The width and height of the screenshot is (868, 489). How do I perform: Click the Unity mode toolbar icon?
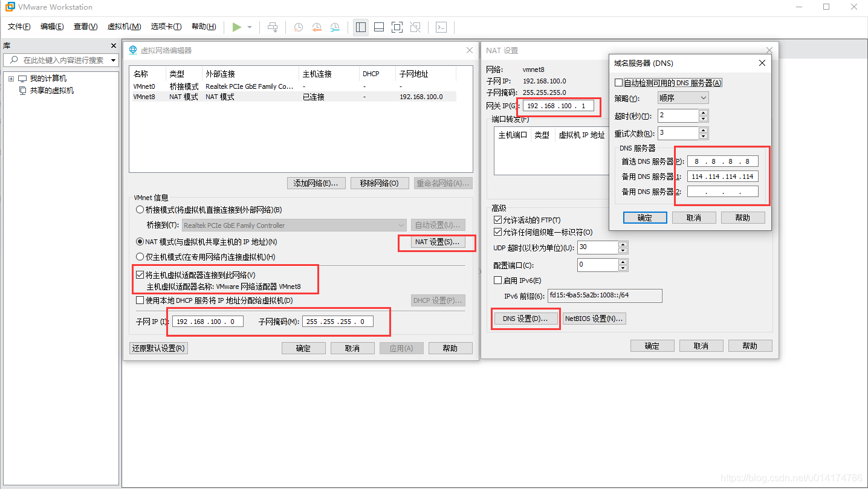coord(415,27)
